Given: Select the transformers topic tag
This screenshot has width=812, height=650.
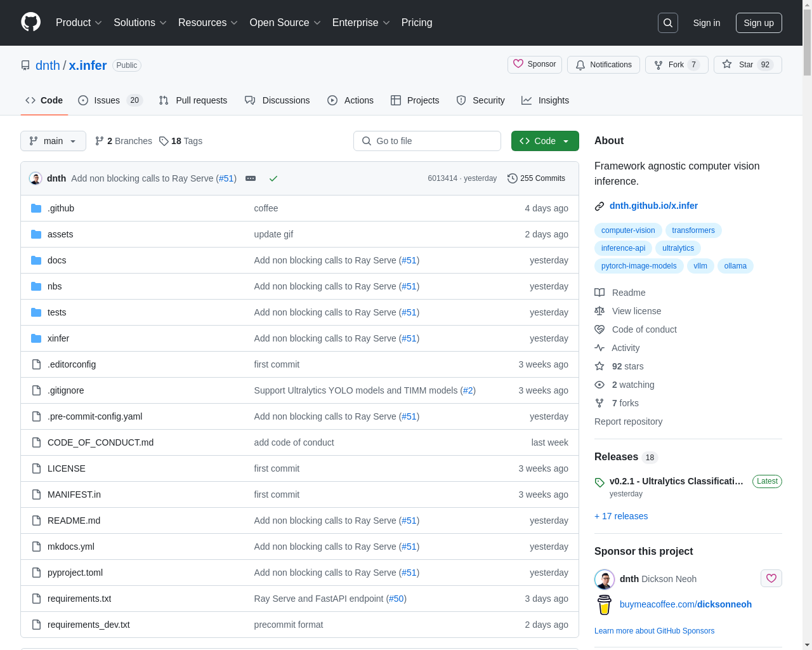Looking at the screenshot, I should [693, 230].
